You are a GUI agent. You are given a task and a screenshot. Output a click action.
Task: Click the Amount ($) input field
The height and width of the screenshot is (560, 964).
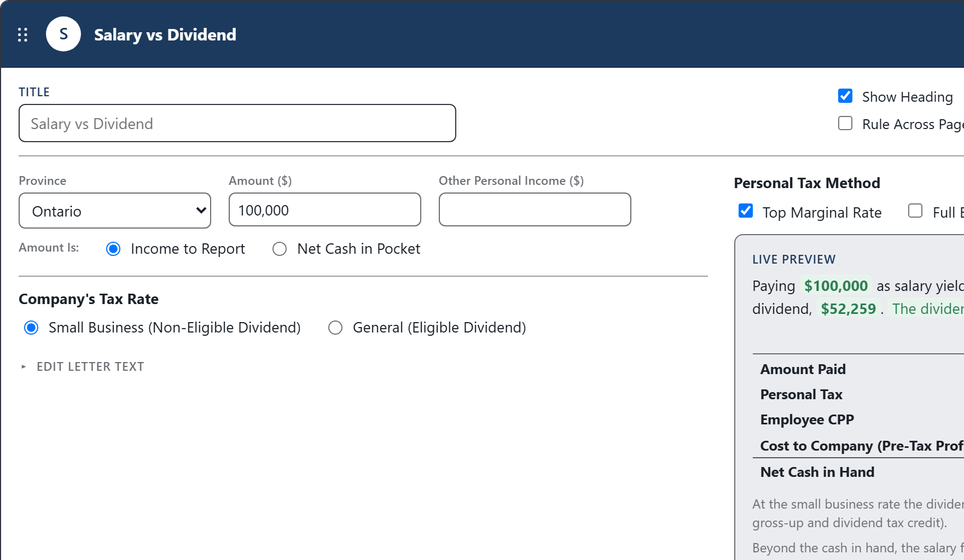pyautogui.click(x=325, y=209)
